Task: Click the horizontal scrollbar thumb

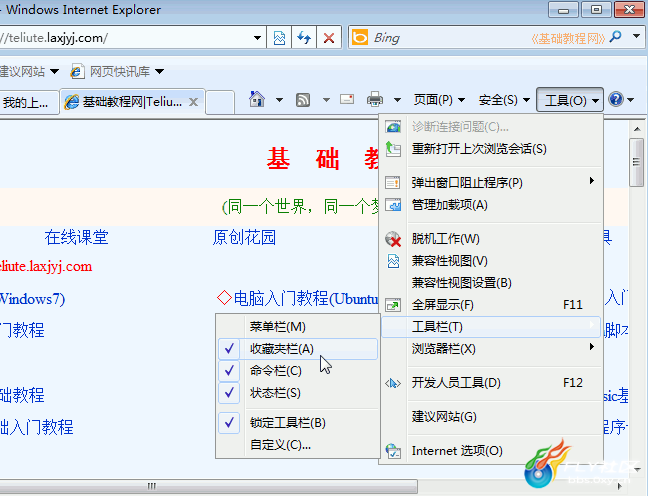Action: pos(209,486)
